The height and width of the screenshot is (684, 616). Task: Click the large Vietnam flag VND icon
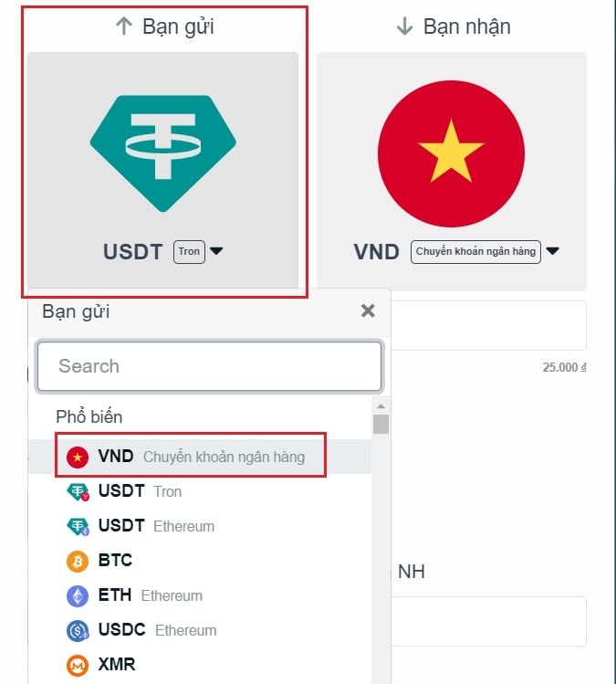click(x=451, y=153)
